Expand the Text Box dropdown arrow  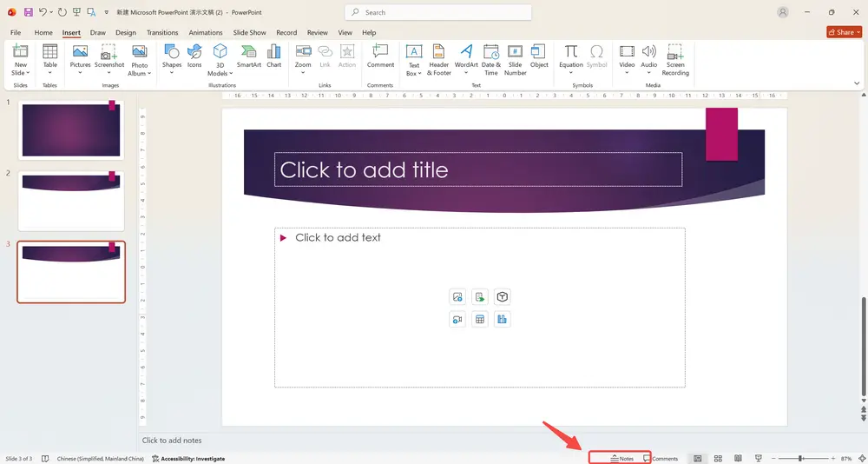(419, 74)
